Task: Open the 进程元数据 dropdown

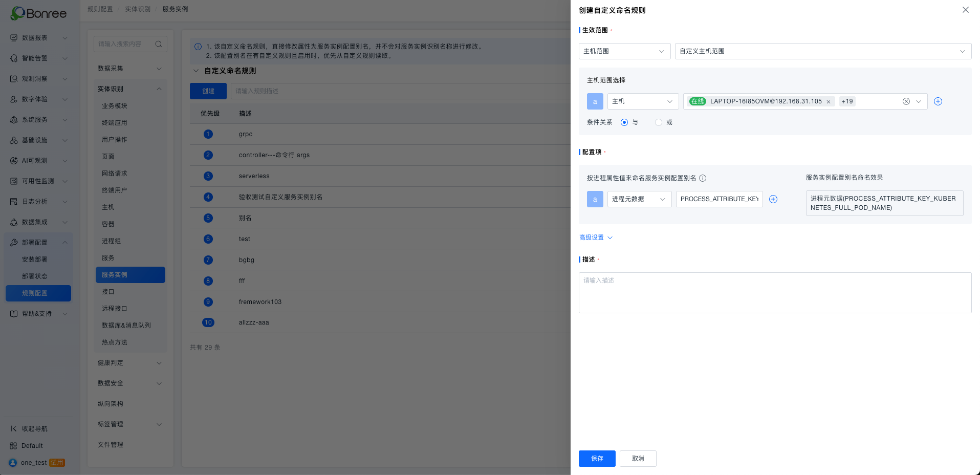Action: pos(639,199)
